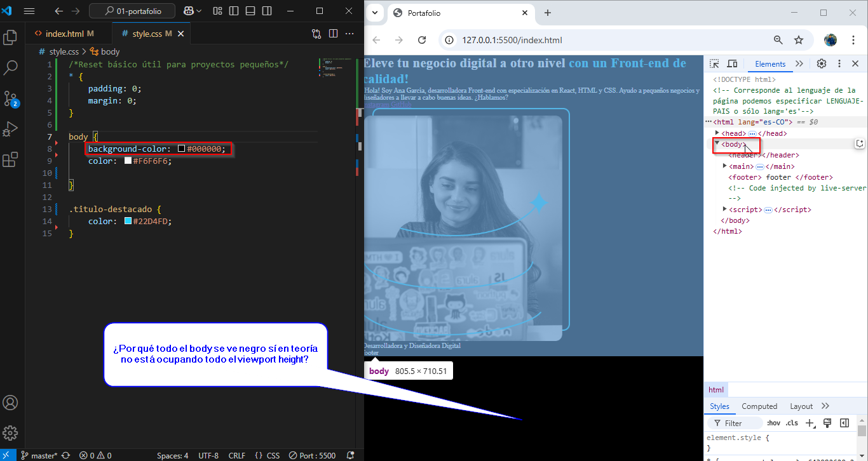Collapse the body element in DOM tree
Viewport: 868px width, 461px height.
pos(717,144)
